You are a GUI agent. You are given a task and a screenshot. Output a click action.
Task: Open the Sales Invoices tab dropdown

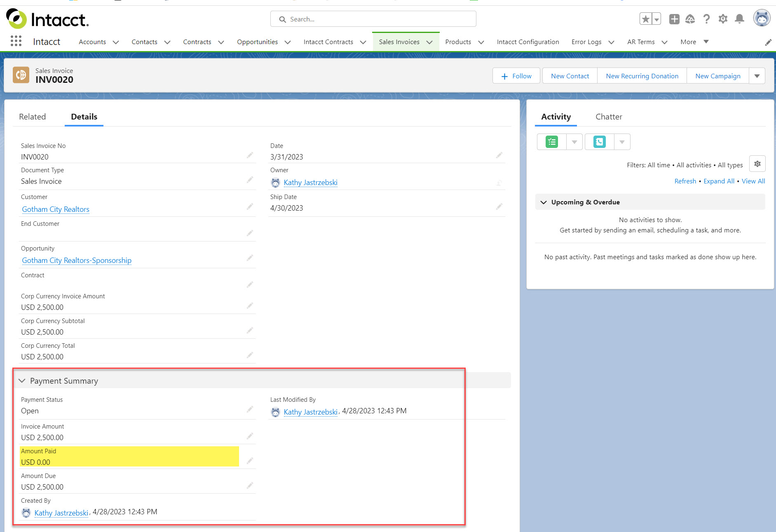(429, 42)
